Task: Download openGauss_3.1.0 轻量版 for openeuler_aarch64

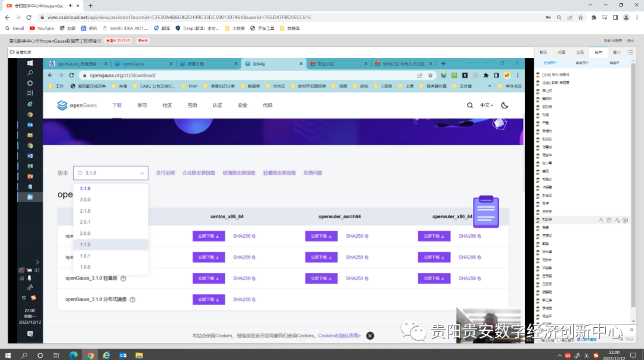Action: point(321,279)
